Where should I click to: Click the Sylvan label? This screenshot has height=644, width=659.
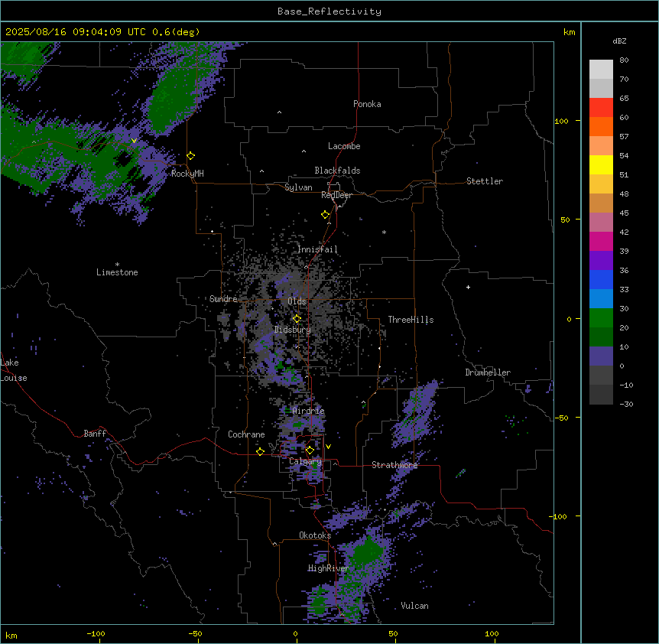coord(298,187)
